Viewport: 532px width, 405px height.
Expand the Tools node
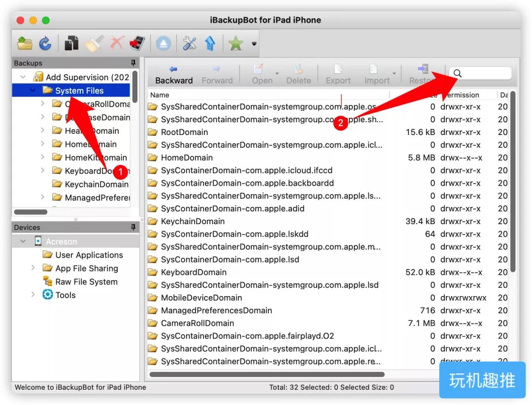tap(33, 295)
